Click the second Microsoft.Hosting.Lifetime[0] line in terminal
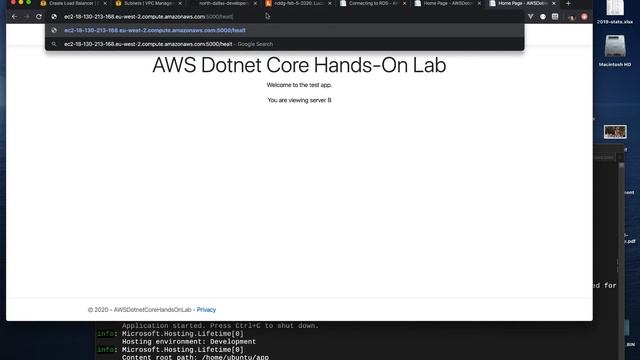 point(182,349)
